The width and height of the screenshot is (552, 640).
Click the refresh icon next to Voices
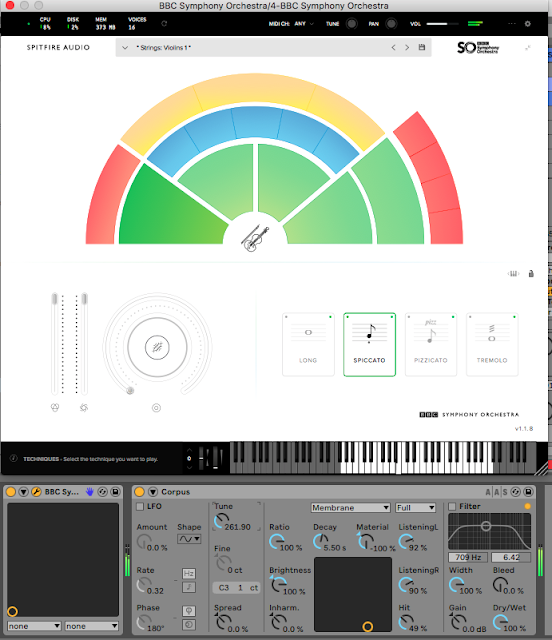[164, 24]
